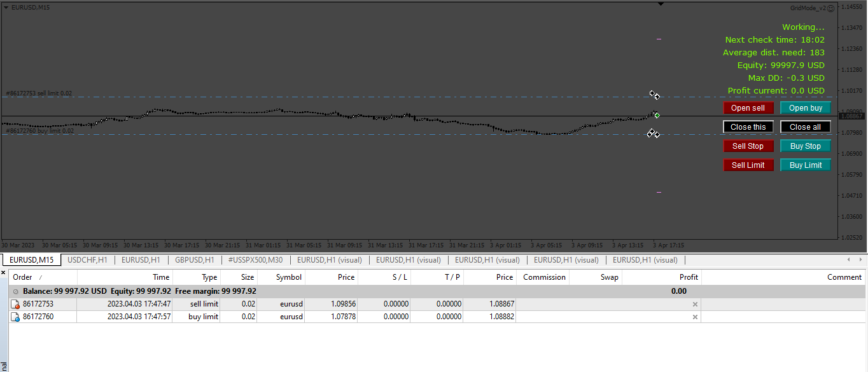Click the GridMode_v2 smiley expert icon
Viewport: 868px width, 372px height.
pos(830,8)
